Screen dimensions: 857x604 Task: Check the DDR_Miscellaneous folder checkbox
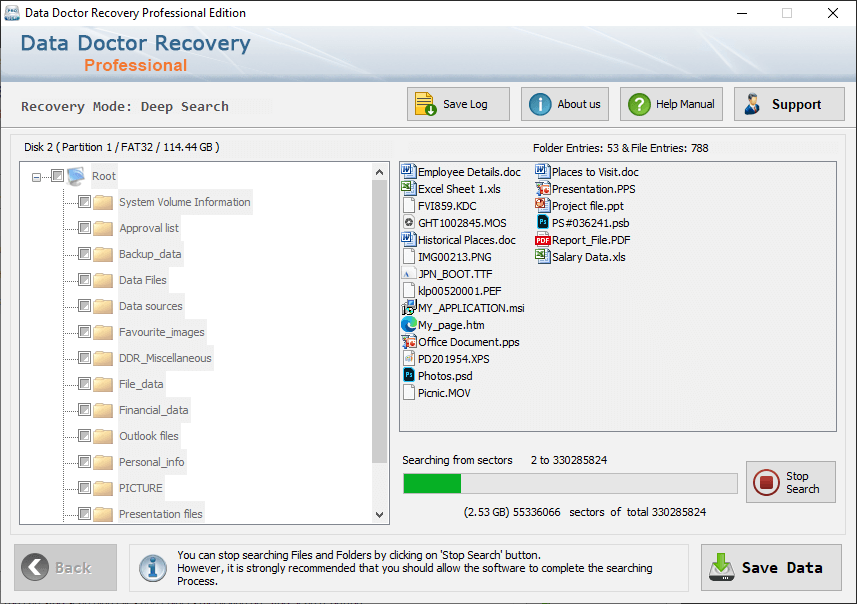pyautogui.click(x=84, y=358)
